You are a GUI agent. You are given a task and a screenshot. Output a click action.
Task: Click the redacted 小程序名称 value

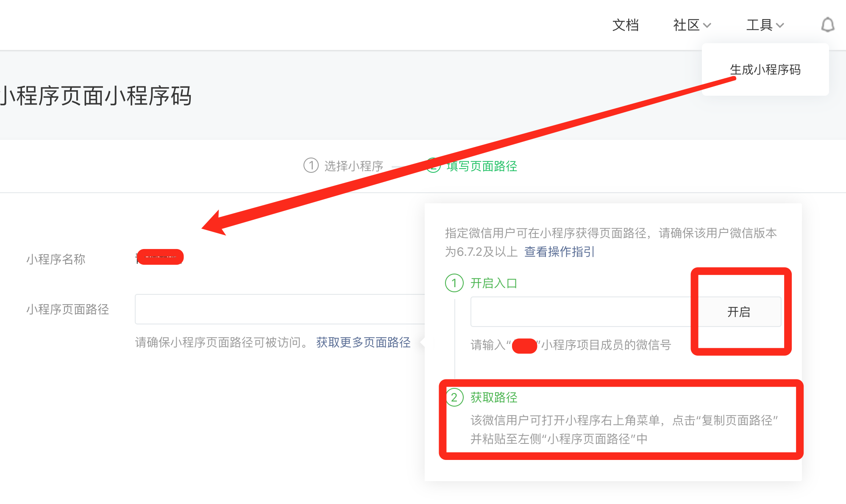click(160, 257)
